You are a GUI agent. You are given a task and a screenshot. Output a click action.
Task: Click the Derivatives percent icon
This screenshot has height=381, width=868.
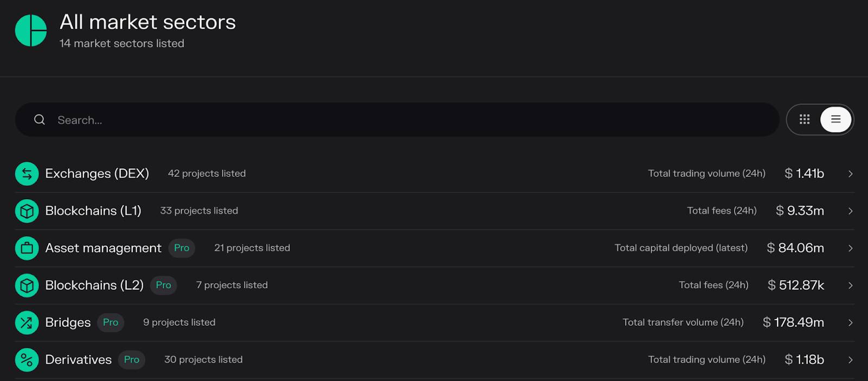(x=27, y=360)
